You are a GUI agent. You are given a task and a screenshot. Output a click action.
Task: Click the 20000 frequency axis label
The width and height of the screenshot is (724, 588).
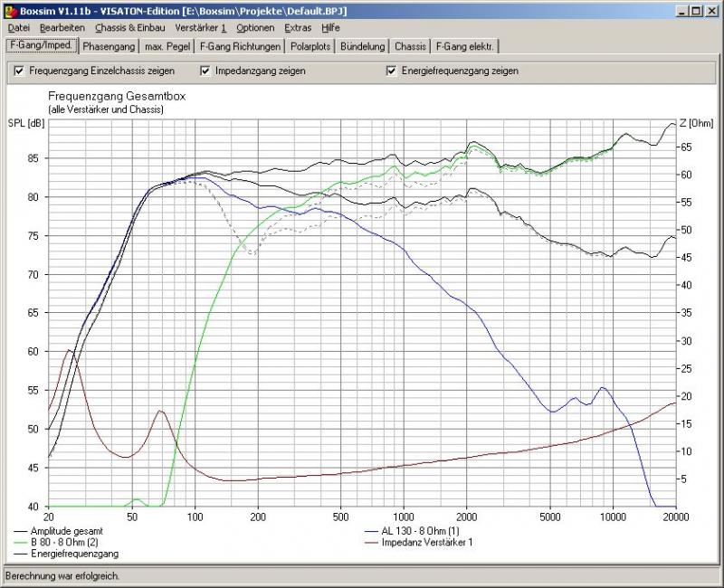(675, 517)
